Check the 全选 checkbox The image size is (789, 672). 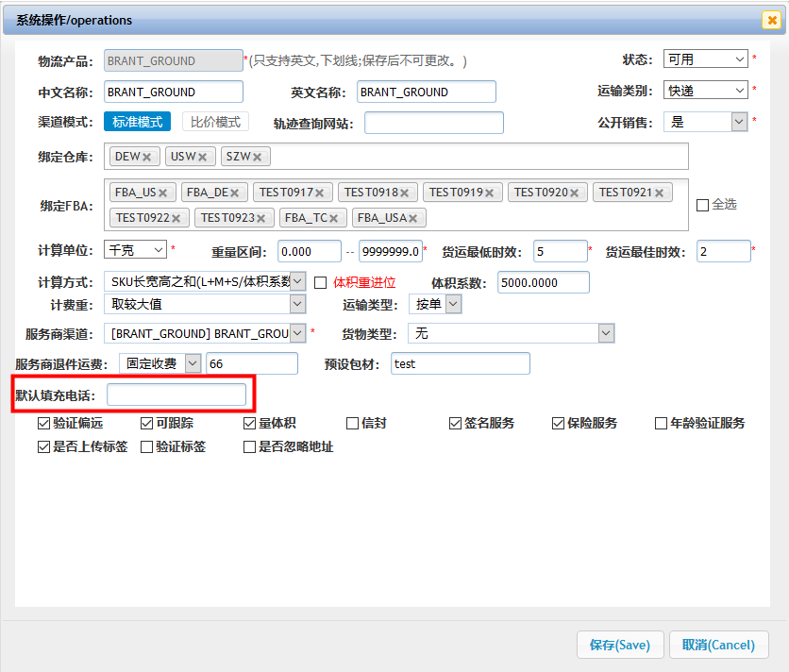tap(702, 205)
